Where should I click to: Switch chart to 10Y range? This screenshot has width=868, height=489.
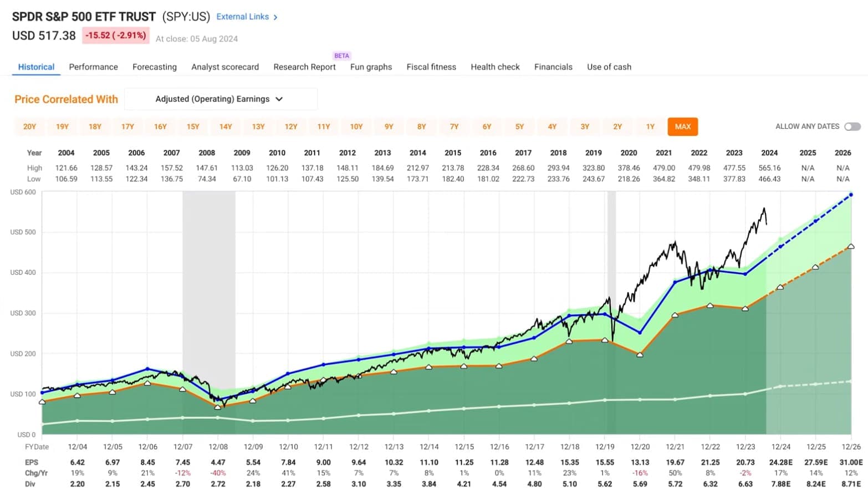[x=356, y=126]
